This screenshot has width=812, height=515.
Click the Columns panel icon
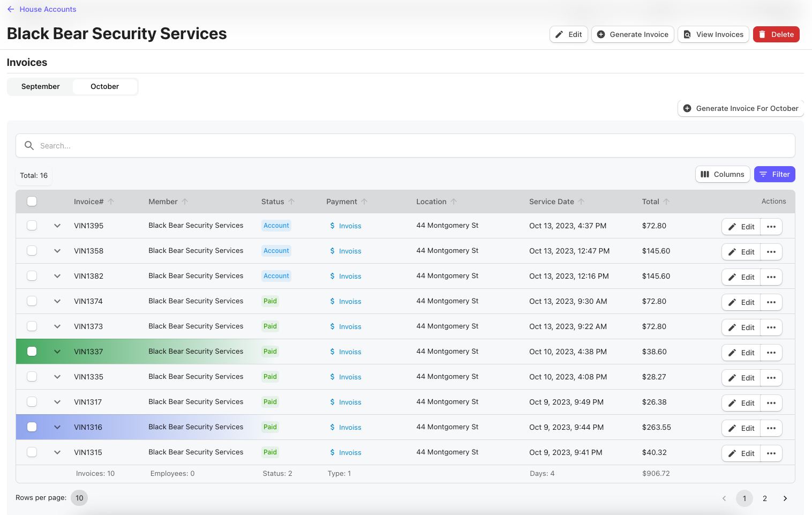coord(704,174)
